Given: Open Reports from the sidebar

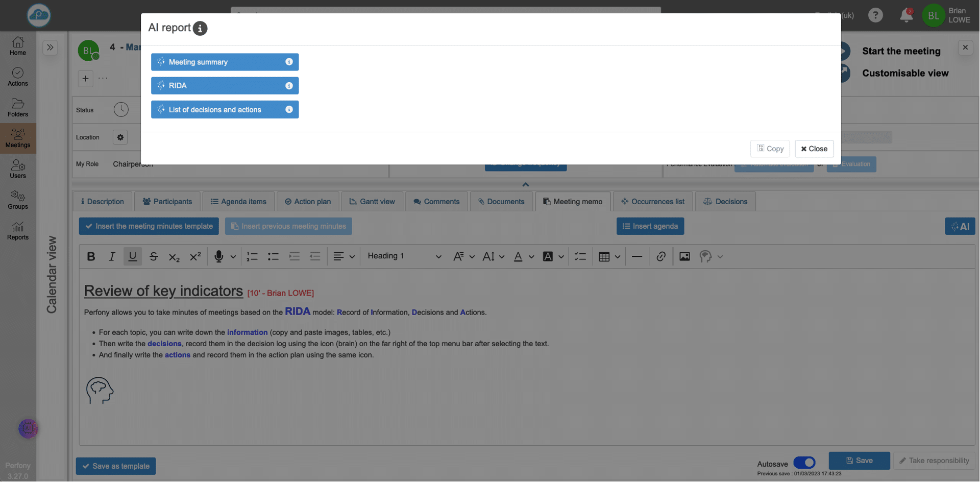Looking at the screenshot, I should point(18,231).
